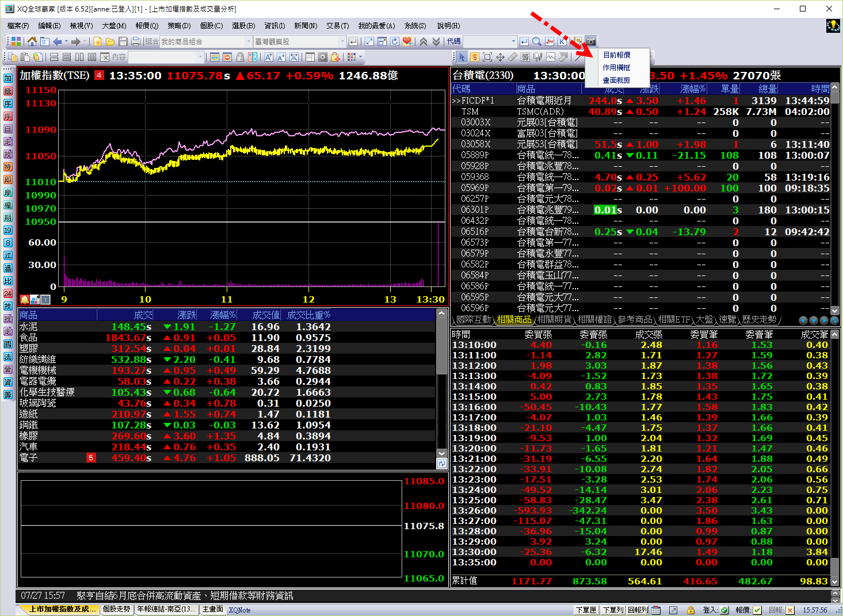Click the TSMC(ADR) row in the quote list
Image resolution: width=843 pixels, height=616 pixels.
(x=641, y=112)
